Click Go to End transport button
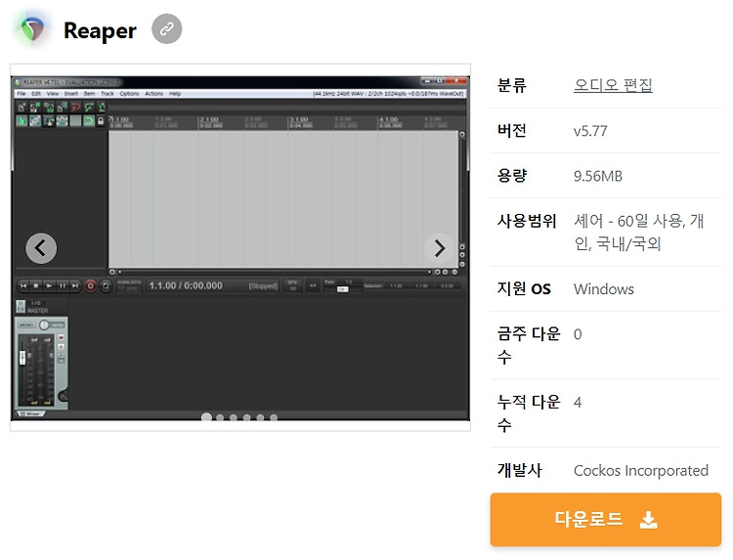The height and width of the screenshot is (560, 733). [x=75, y=285]
